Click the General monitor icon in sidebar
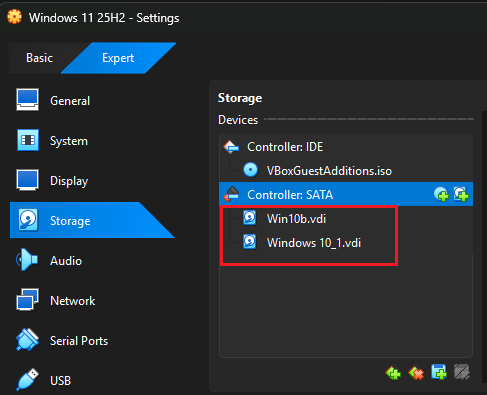 pos(27,99)
